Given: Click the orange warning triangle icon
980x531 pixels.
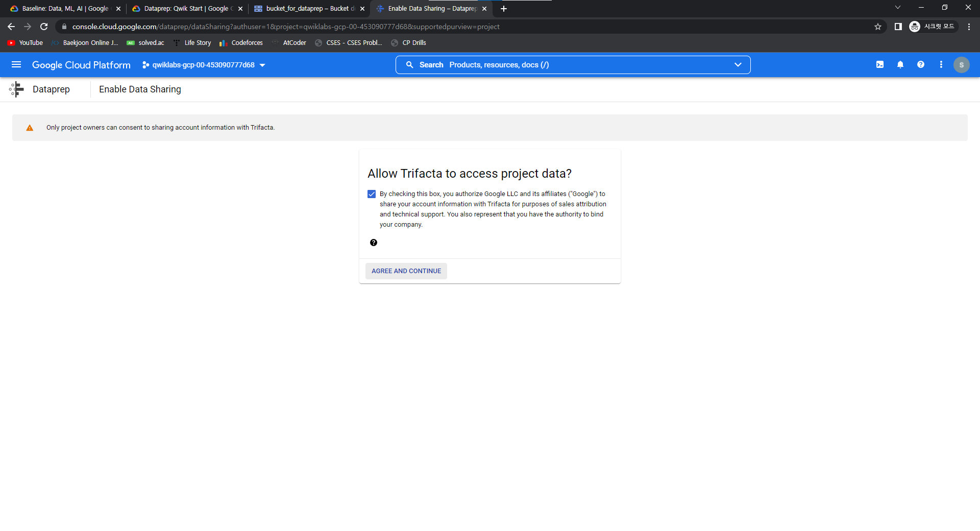Looking at the screenshot, I should click(30, 128).
